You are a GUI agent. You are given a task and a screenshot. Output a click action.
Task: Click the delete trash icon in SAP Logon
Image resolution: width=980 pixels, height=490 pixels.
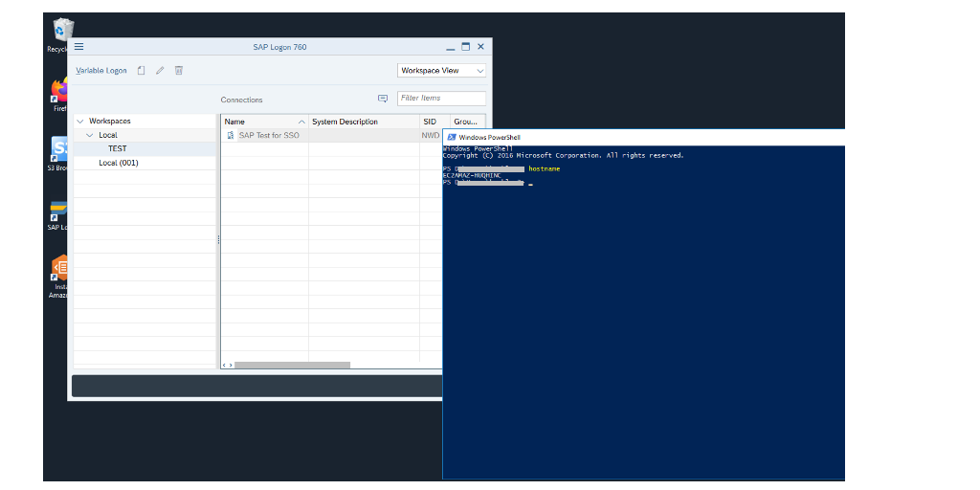point(179,71)
